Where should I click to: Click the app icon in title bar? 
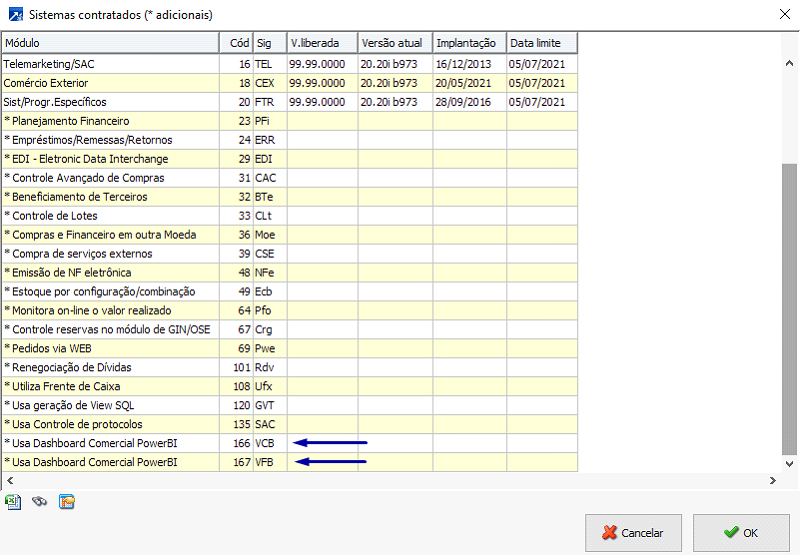click(x=14, y=15)
